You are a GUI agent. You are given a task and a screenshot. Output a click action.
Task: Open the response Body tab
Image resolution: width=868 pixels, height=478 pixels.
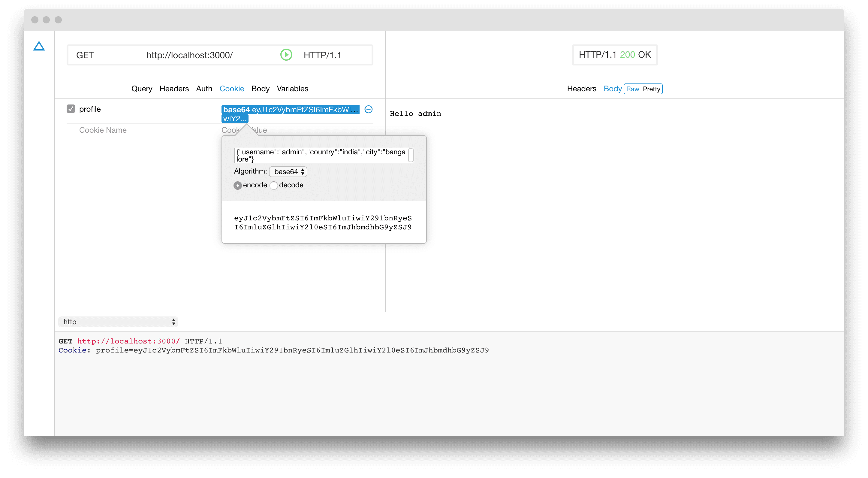[x=613, y=89]
